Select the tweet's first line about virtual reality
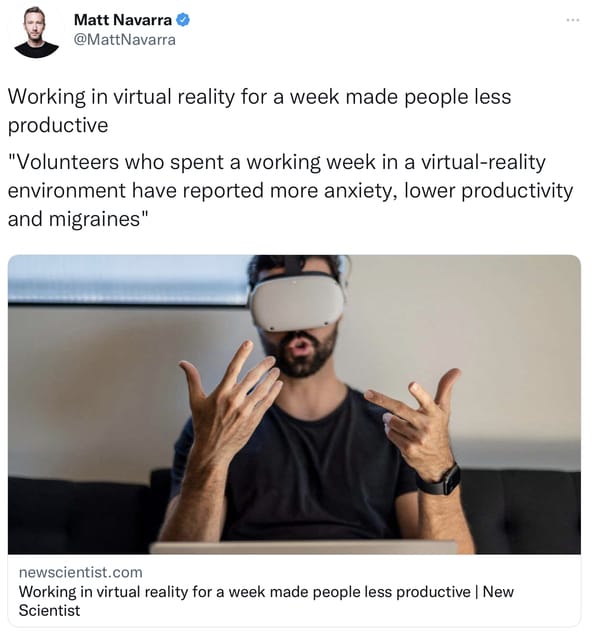 coord(260,111)
